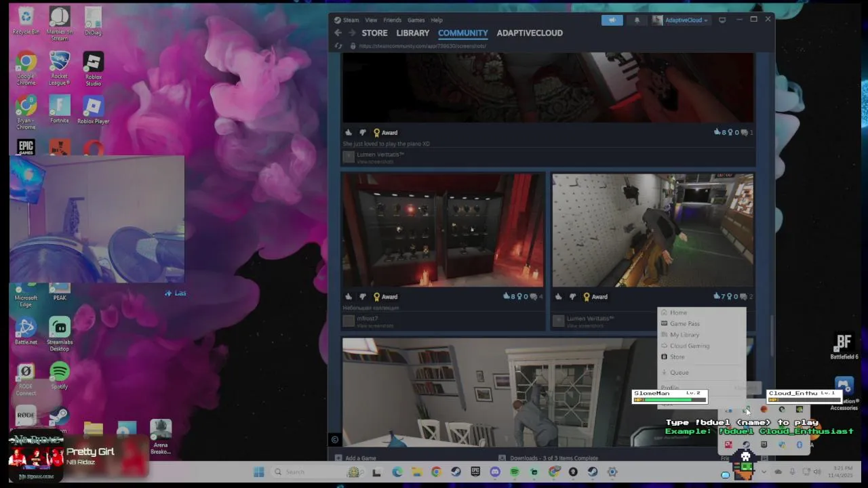This screenshot has height=488, width=868.
Task: Go forward using Steam's forward arrow
Action: pyautogui.click(x=352, y=33)
